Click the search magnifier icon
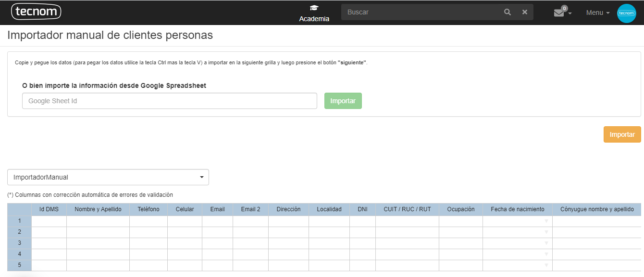This screenshot has height=277, width=644. pyautogui.click(x=508, y=12)
